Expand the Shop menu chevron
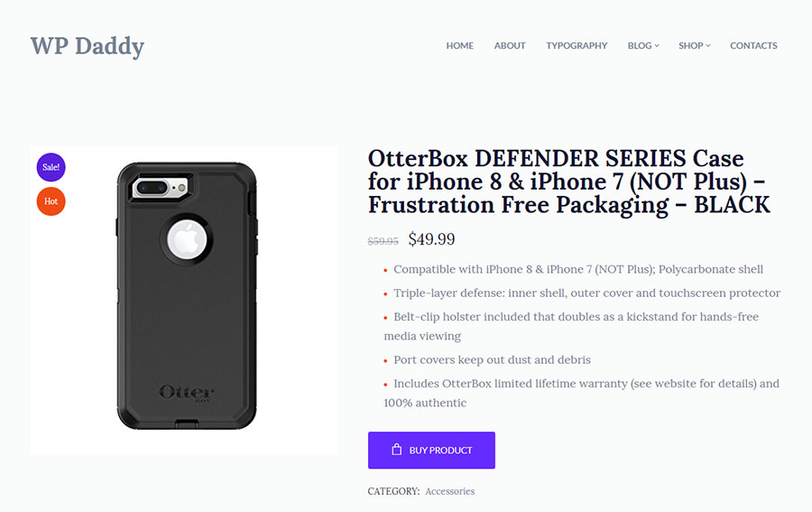 (x=708, y=46)
